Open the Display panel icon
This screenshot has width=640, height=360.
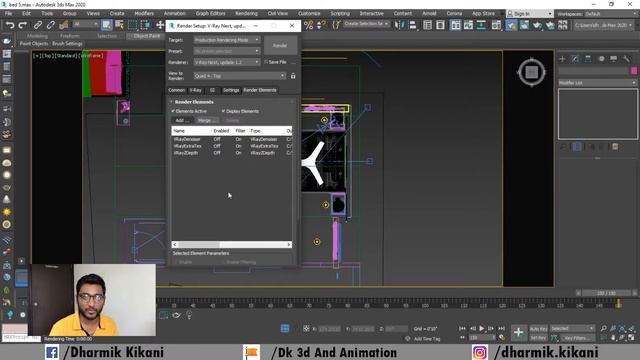613,59
